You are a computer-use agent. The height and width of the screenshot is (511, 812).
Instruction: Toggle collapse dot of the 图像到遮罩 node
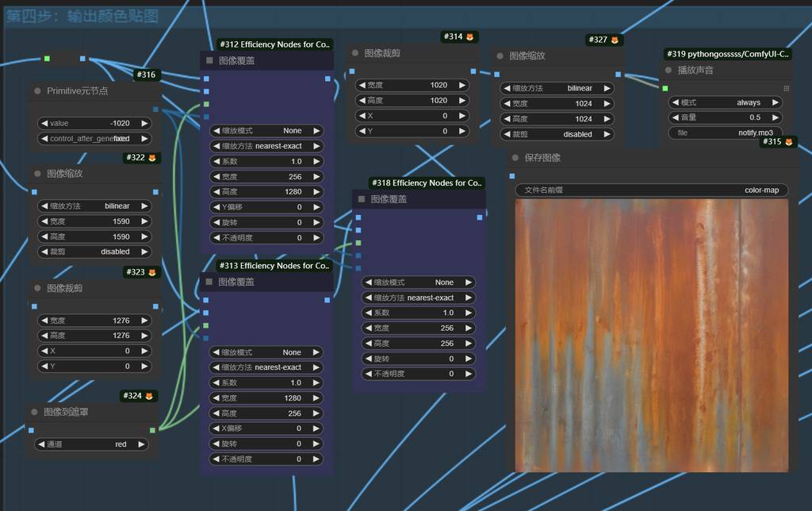(35, 413)
